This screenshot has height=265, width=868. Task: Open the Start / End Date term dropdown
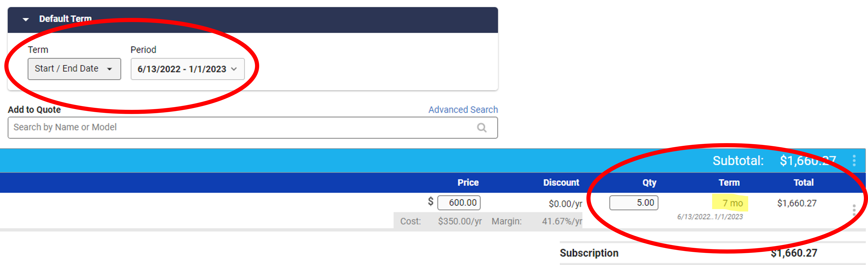pos(74,69)
